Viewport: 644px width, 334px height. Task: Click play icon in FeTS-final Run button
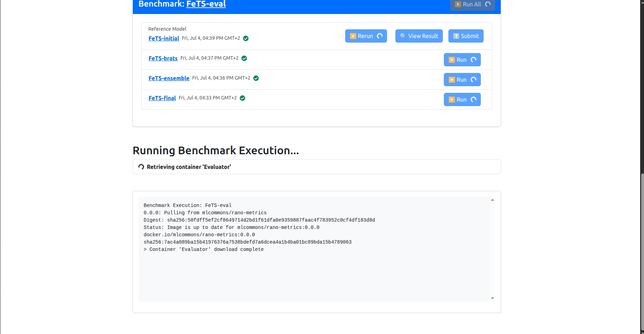(452, 99)
